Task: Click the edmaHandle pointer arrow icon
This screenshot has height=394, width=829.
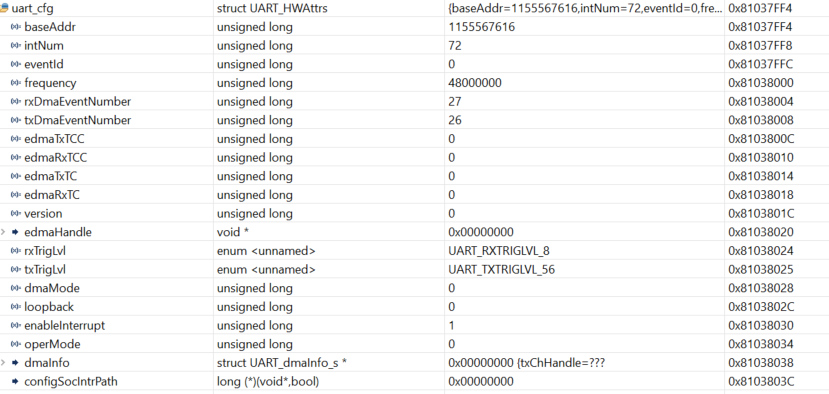Action: click(x=15, y=232)
